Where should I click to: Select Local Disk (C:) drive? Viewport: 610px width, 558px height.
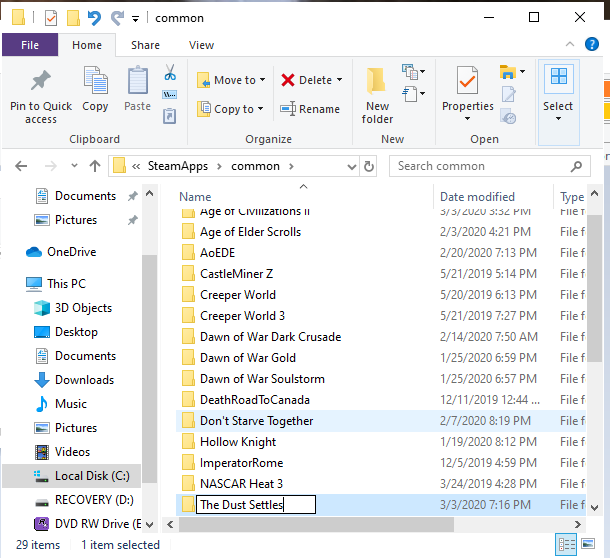[x=72, y=476]
